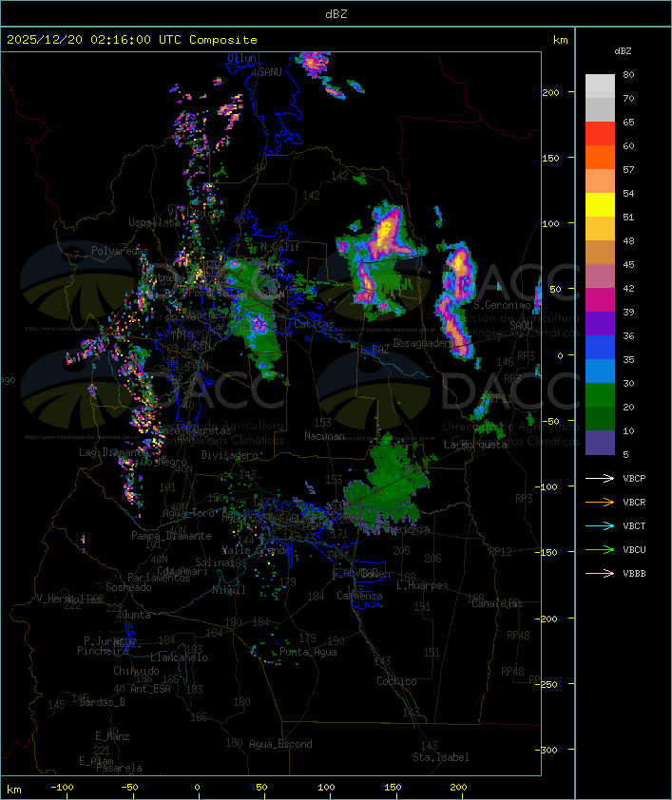This screenshot has width=672, height=800.
Task: Click the pink VBBB arrow in legend
Action: pos(600,574)
